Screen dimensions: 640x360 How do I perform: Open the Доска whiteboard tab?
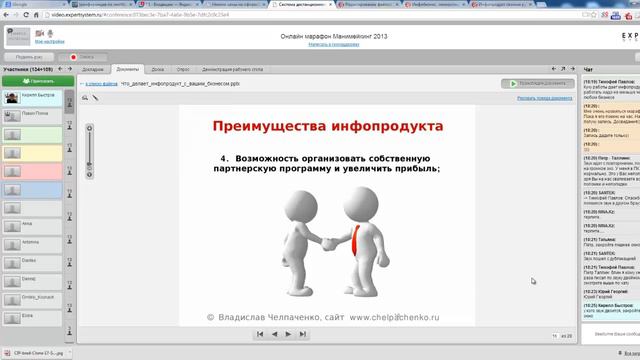[x=158, y=69]
